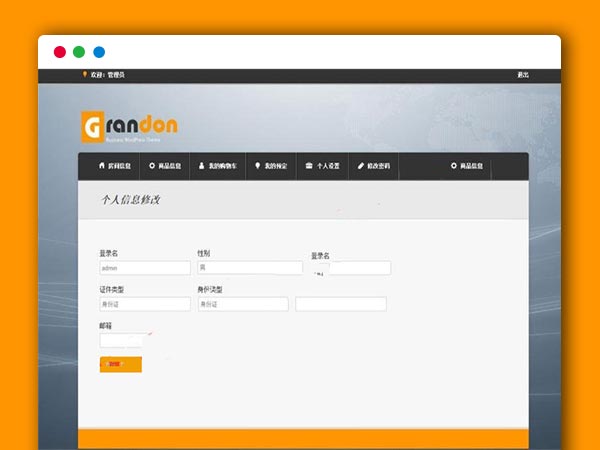Click the person icon for shopping cart

click(202, 166)
